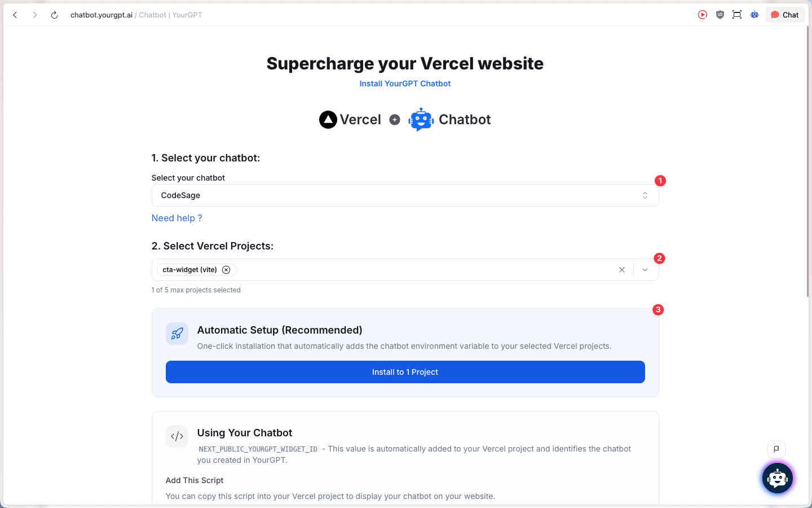812x508 pixels.
Task: Open the Chat side panel button
Action: tap(785, 15)
